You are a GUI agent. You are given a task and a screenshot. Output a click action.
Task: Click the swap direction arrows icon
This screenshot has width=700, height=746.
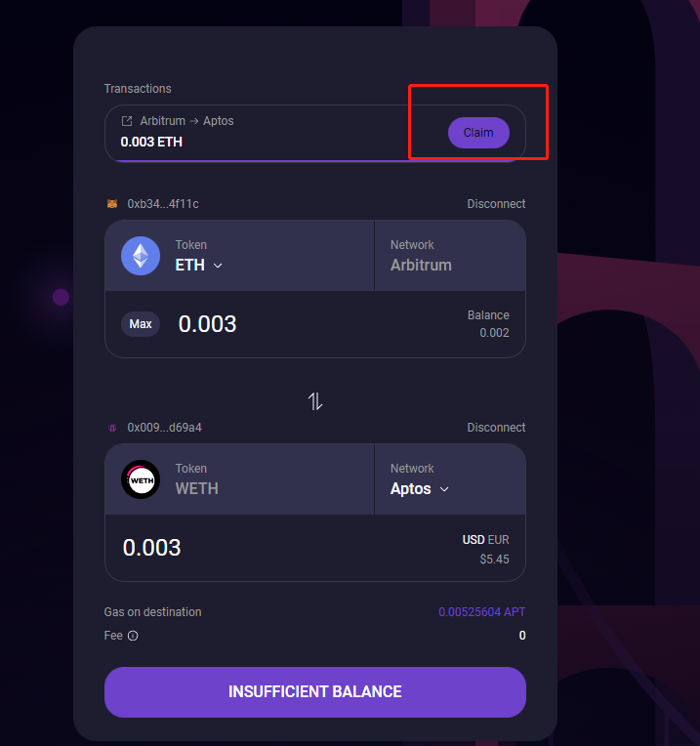[314, 401]
